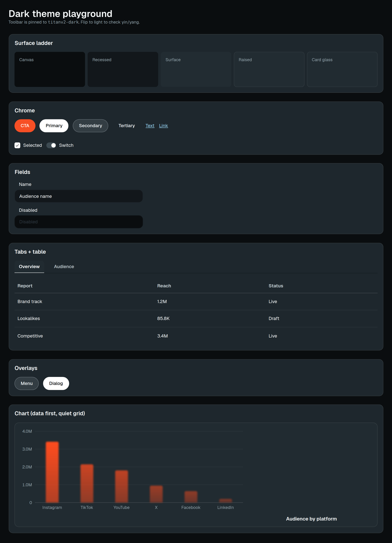Select the Surface swatch tile
The width and height of the screenshot is (392, 543).
click(196, 69)
